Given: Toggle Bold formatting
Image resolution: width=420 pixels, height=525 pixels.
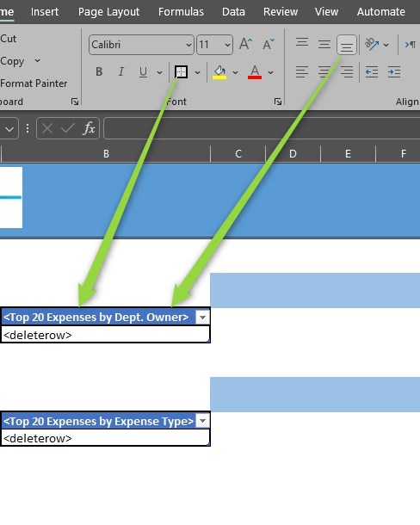Looking at the screenshot, I should click(99, 71).
